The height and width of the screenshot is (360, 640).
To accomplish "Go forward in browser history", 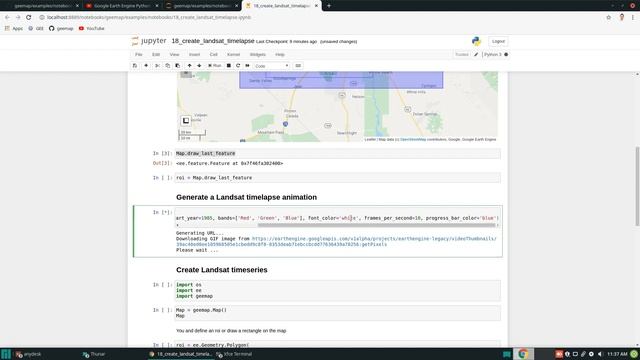I will point(18,17).
